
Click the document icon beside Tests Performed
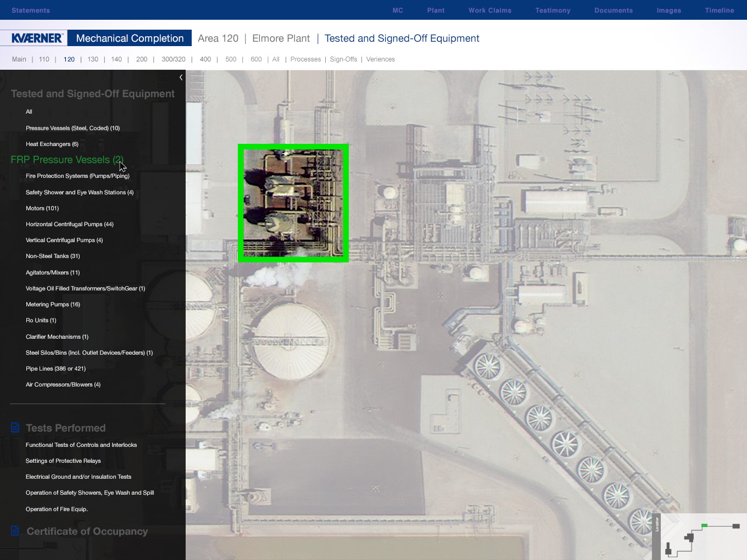(15, 428)
